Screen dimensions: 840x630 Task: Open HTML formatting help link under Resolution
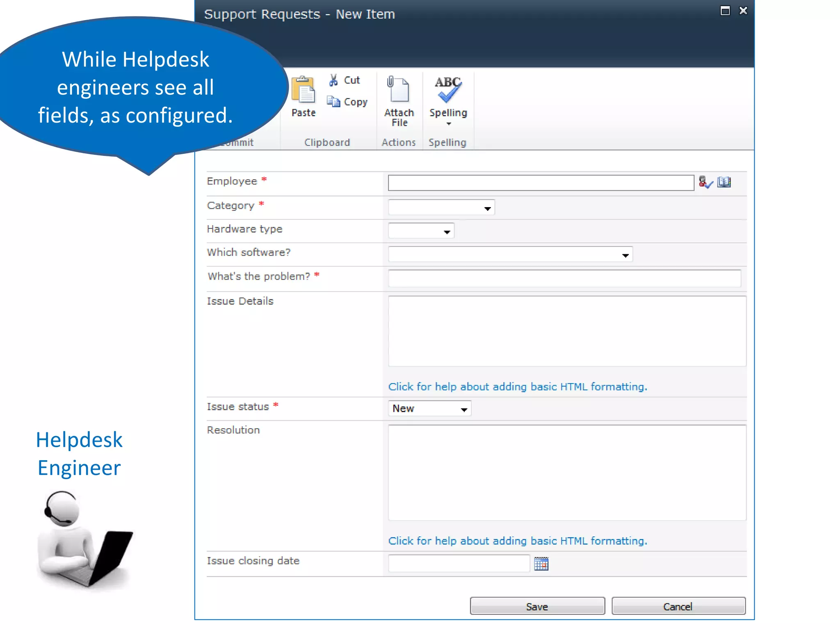(x=518, y=541)
